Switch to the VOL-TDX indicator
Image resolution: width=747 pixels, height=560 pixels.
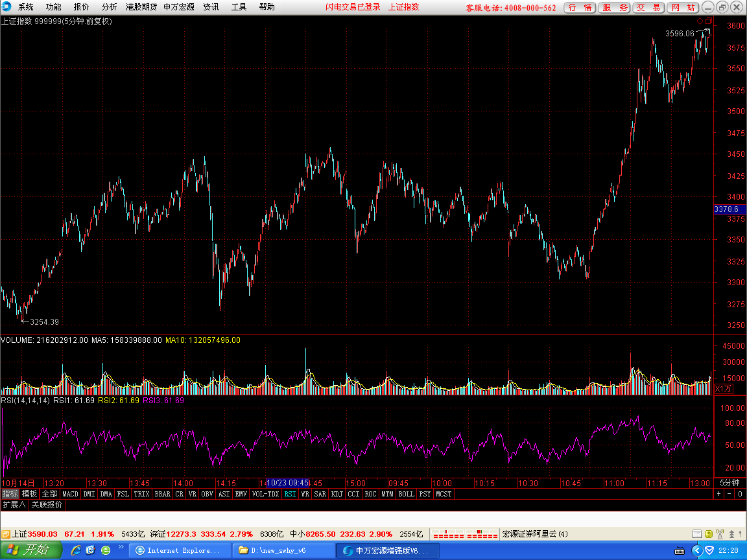tap(265, 494)
